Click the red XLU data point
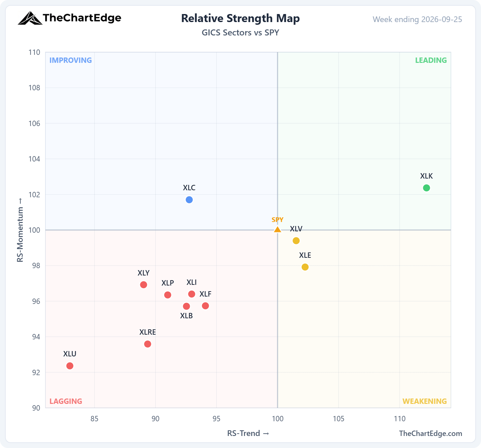The height and width of the screenshot is (448, 481). coord(70,366)
